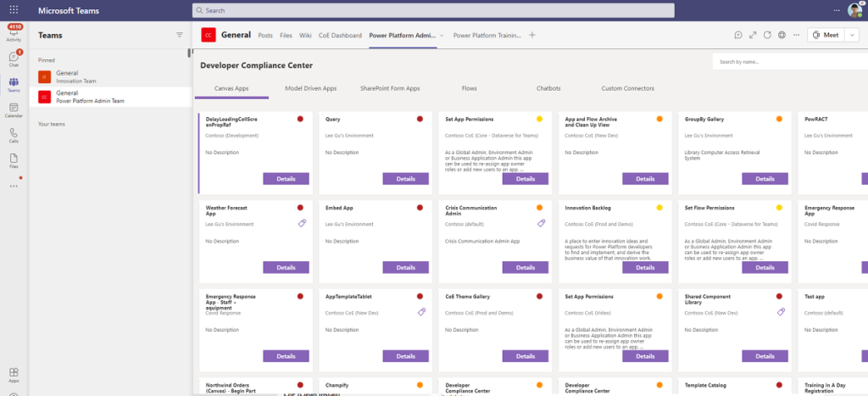868x396 pixels.
Task: Open Details for CoE Theme Gallery
Action: (526, 356)
